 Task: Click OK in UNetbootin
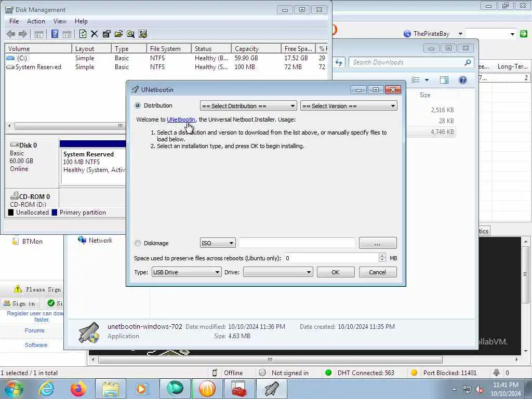(x=336, y=272)
